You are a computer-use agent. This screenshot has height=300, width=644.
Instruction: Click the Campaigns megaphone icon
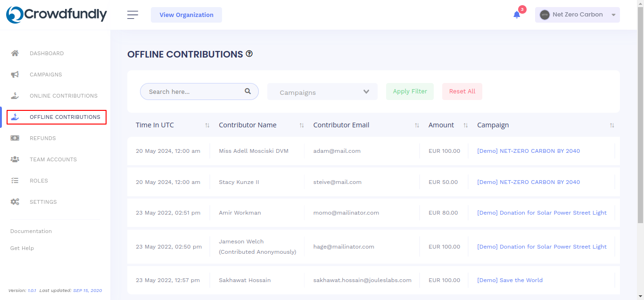(x=15, y=75)
